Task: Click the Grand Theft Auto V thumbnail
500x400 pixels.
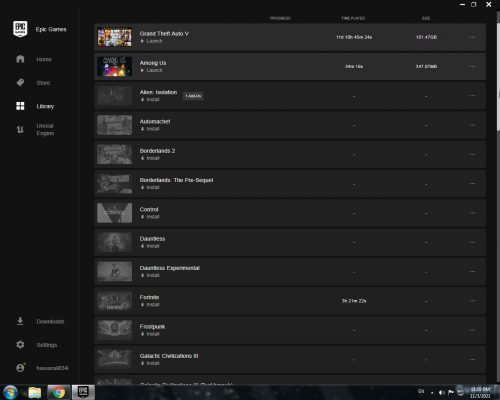Action: pos(114,37)
